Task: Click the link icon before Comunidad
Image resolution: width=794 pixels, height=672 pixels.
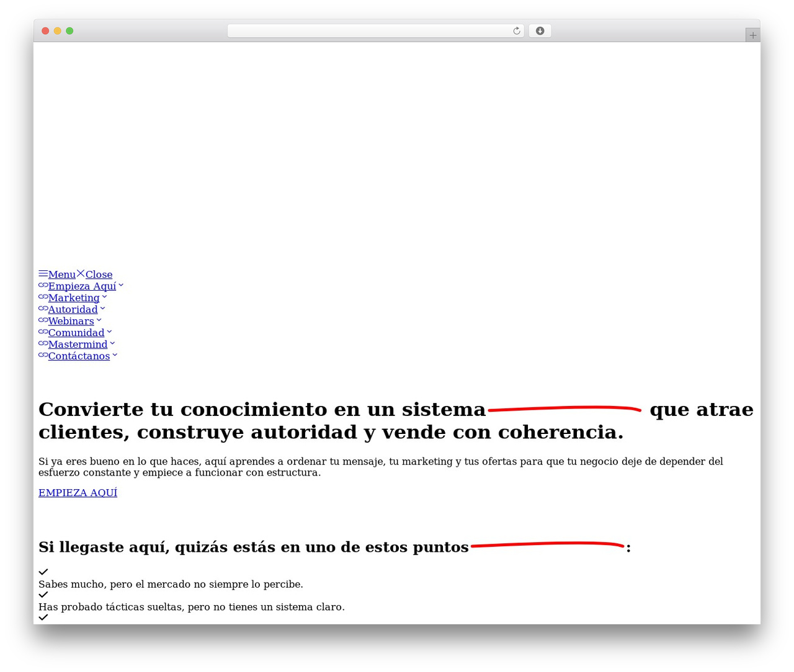Action: pos(43,332)
